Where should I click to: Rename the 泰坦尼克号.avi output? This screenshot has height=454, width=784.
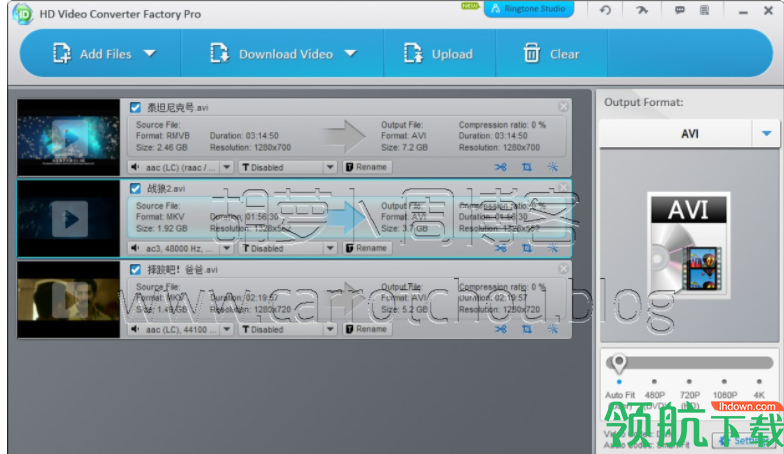[x=367, y=167]
